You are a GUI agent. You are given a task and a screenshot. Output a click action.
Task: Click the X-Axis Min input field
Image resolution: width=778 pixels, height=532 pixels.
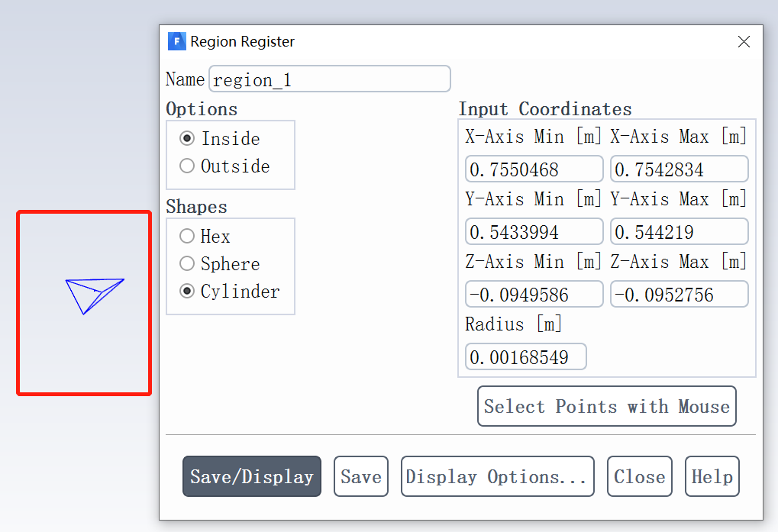[x=534, y=169]
